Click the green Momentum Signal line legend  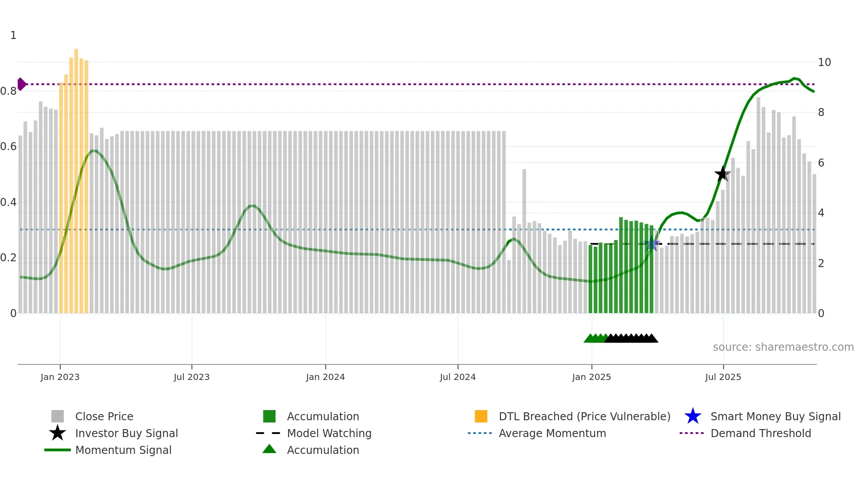click(58, 450)
